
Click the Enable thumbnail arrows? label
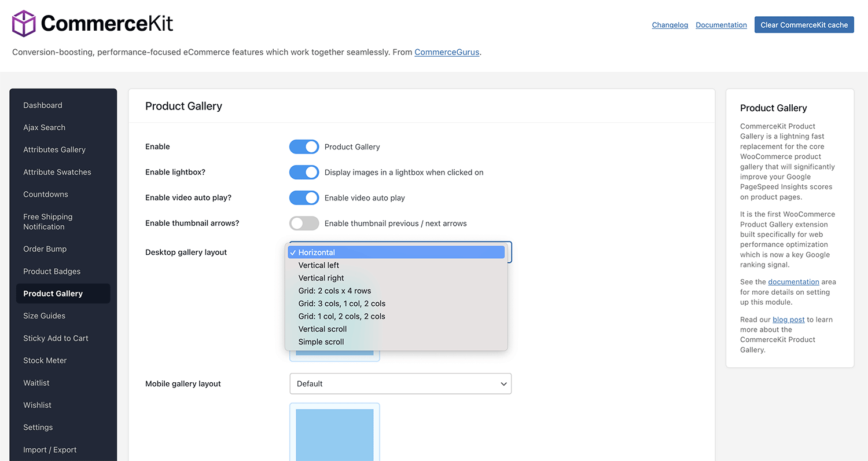click(x=192, y=224)
